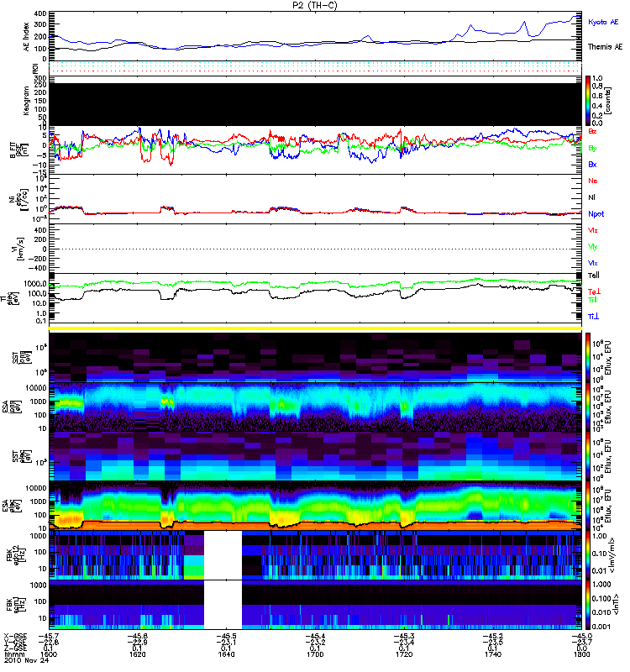
Task: Click the 1740 time tick label
Action: click(x=493, y=654)
